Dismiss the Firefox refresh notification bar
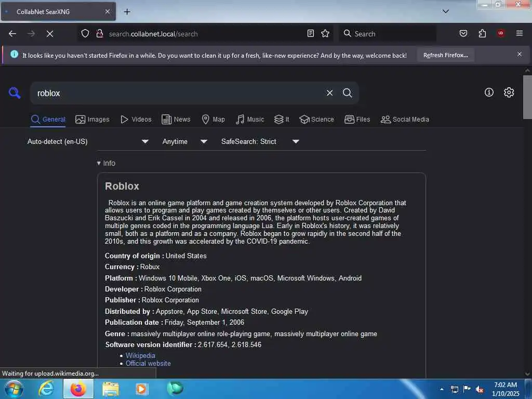Viewport: 532px width, 399px height. click(520, 54)
